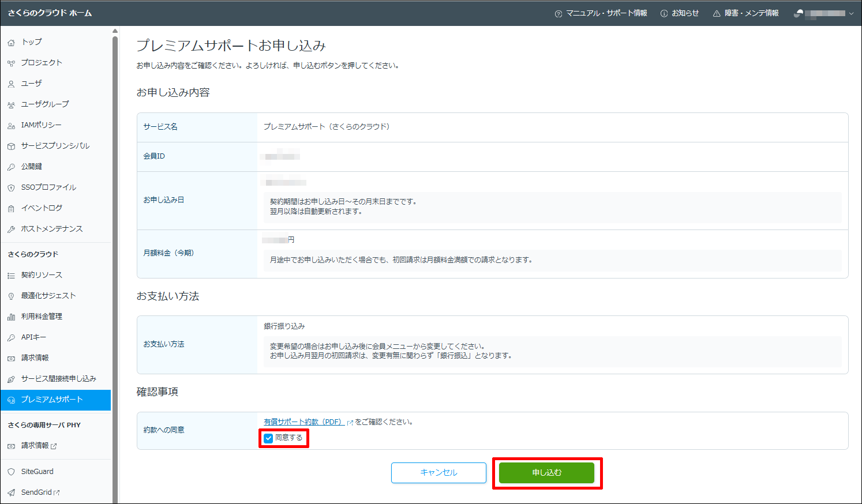The height and width of the screenshot is (504, 862).
Task: Click the bar chart icon beside 利用料金管理
Action: [11, 317]
